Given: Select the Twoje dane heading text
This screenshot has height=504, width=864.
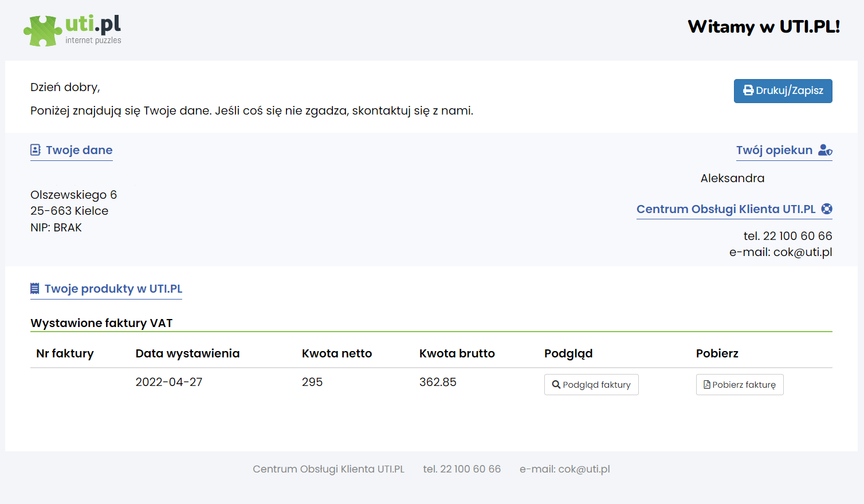Looking at the screenshot, I should (x=79, y=150).
